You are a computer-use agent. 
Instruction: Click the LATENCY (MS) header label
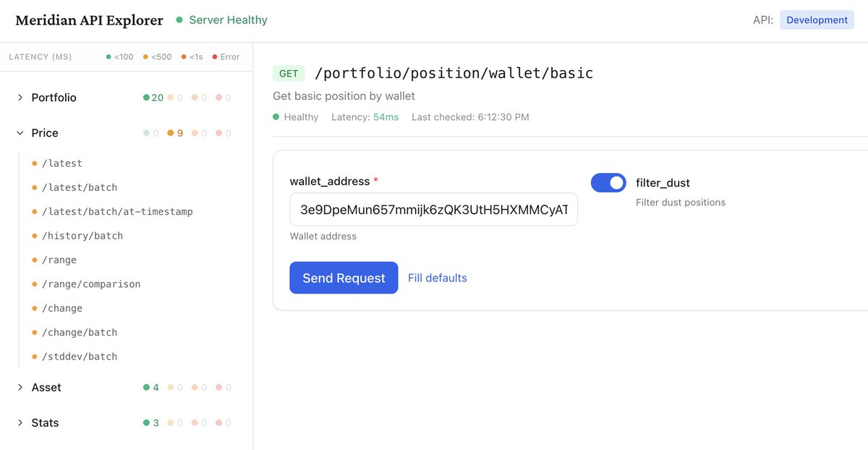41,57
